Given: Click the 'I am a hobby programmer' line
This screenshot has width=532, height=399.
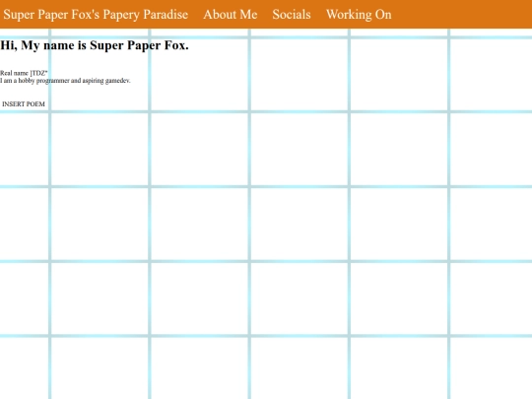Looking at the screenshot, I should (65, 81).
